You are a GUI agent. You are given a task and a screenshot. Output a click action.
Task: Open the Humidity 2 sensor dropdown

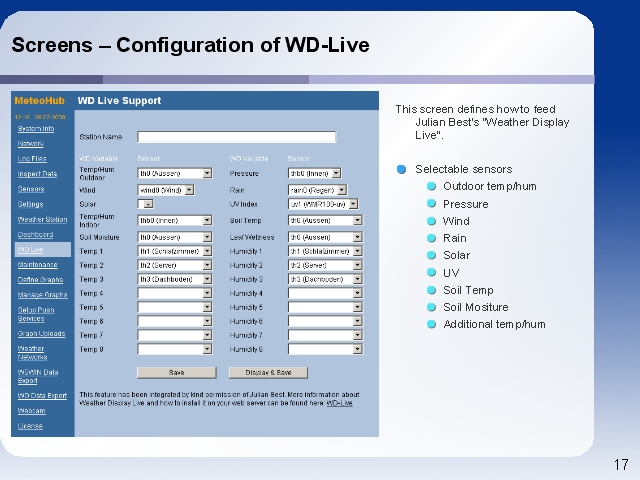[325, 265]
